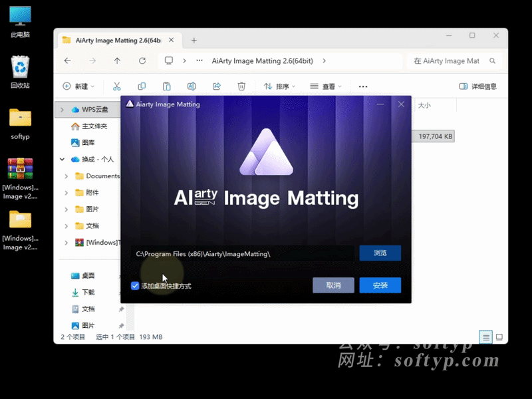
Task: Expand the 附件 folder node
Action: [x=66, y=193]
